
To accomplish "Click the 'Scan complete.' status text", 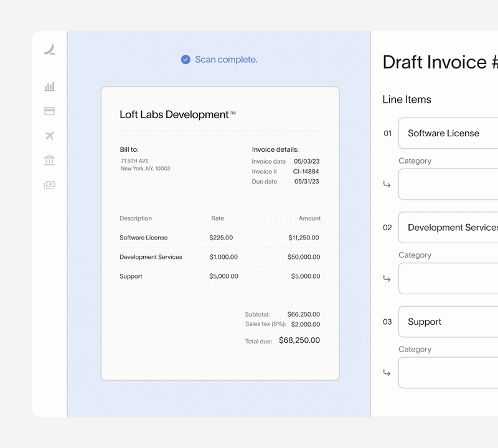I will [x=226, y=59].
